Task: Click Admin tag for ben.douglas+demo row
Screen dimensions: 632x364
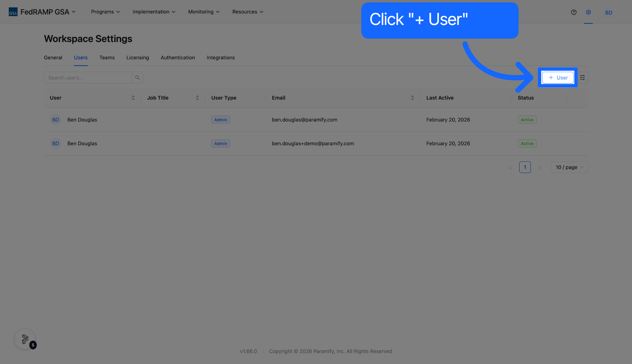Action: click(221, 143)
